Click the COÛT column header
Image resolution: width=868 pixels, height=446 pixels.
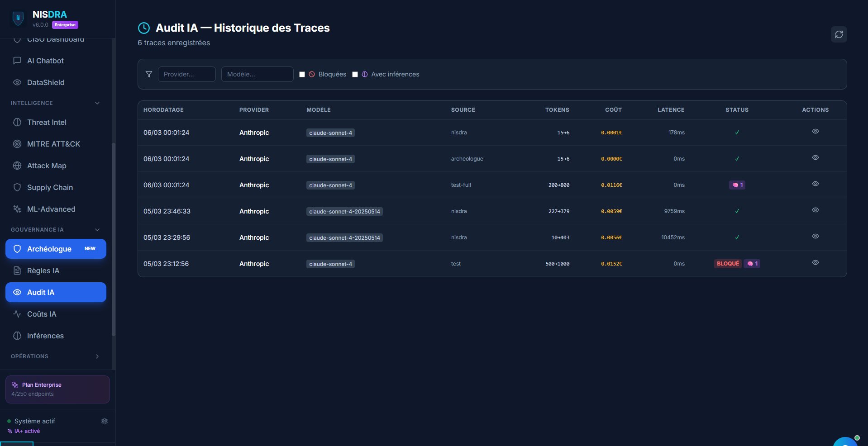point(613,110)
